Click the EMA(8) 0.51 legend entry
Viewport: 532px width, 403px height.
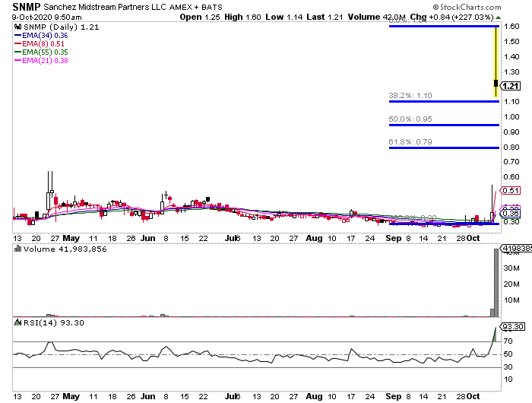coord(40,43)
